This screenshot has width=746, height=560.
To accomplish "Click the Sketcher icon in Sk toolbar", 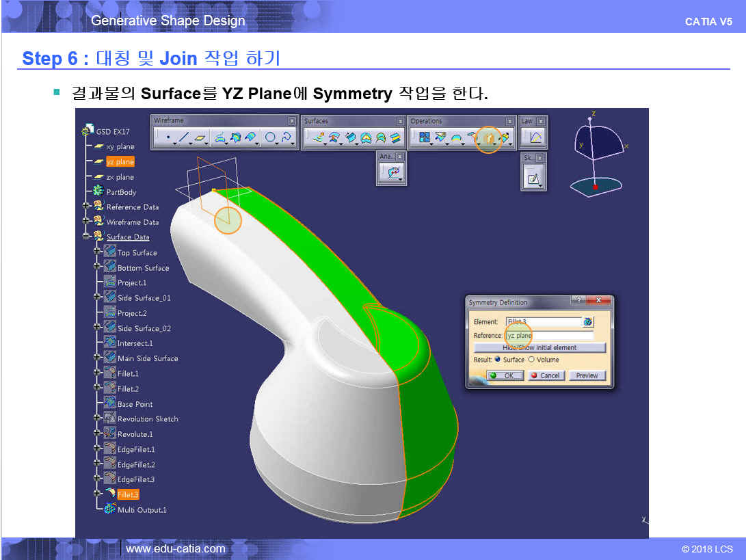I will coord(532,179).
